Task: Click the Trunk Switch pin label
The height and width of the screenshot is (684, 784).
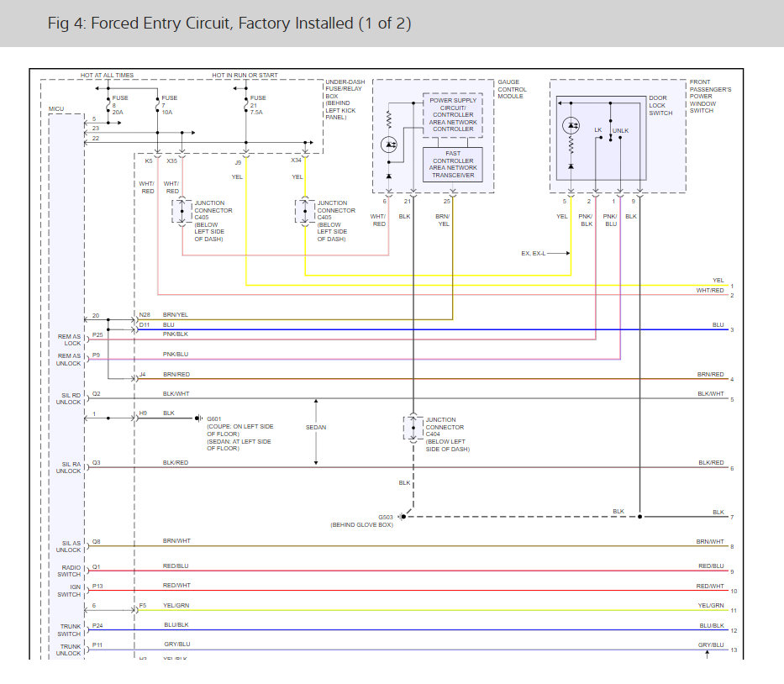Action: tap(69, 629)
